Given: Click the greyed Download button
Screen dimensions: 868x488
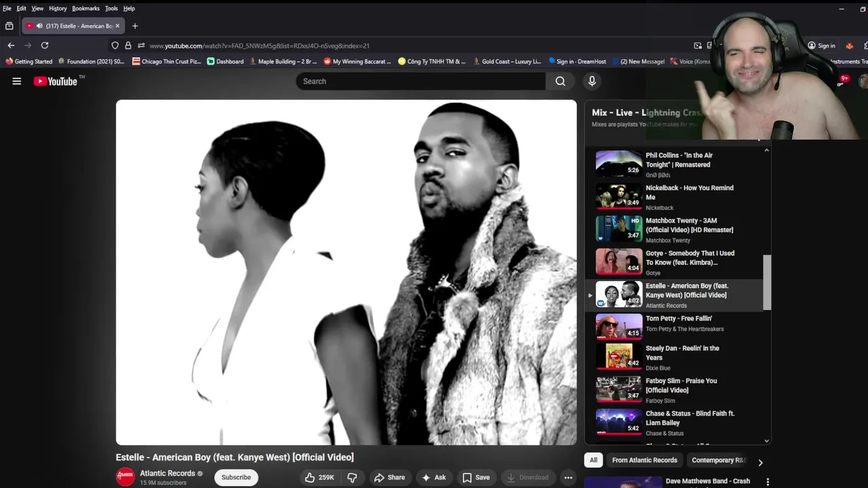Looking at the screenshot, I should (528, 477).
